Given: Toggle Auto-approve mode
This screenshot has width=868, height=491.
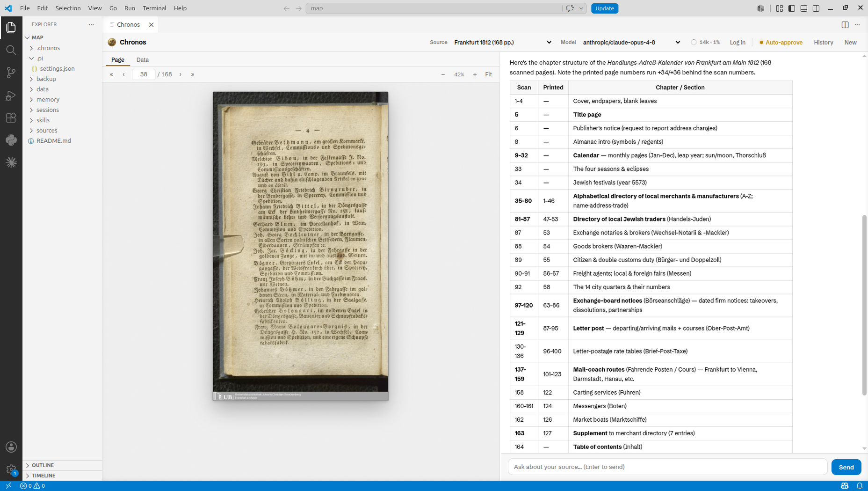Looking at the screenshot, I should (x=781, y=42).
